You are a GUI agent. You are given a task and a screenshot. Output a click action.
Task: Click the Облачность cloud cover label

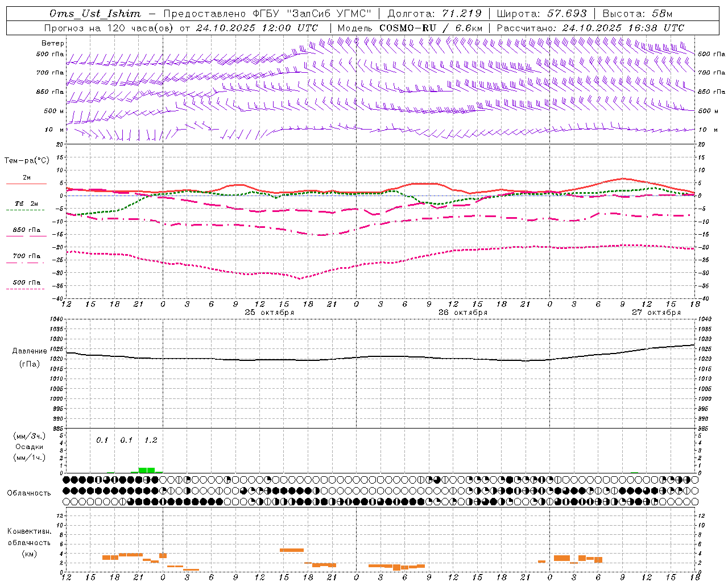(29, 493)
